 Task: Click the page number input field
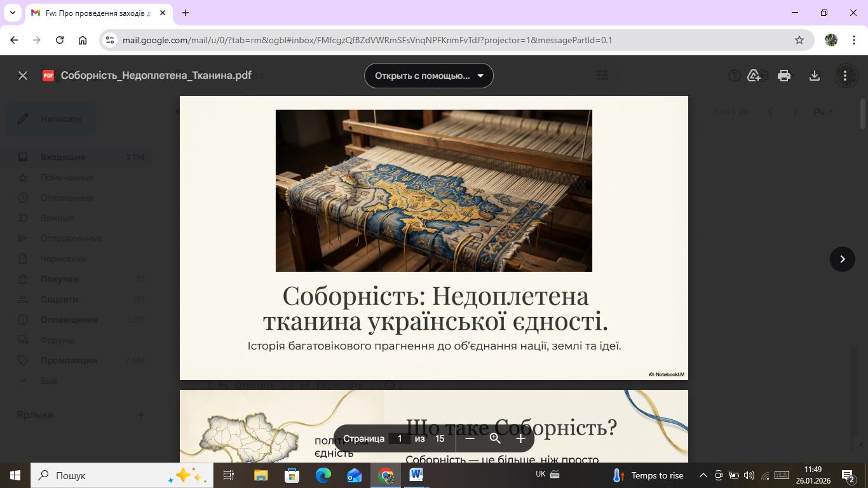click(400, 438)
